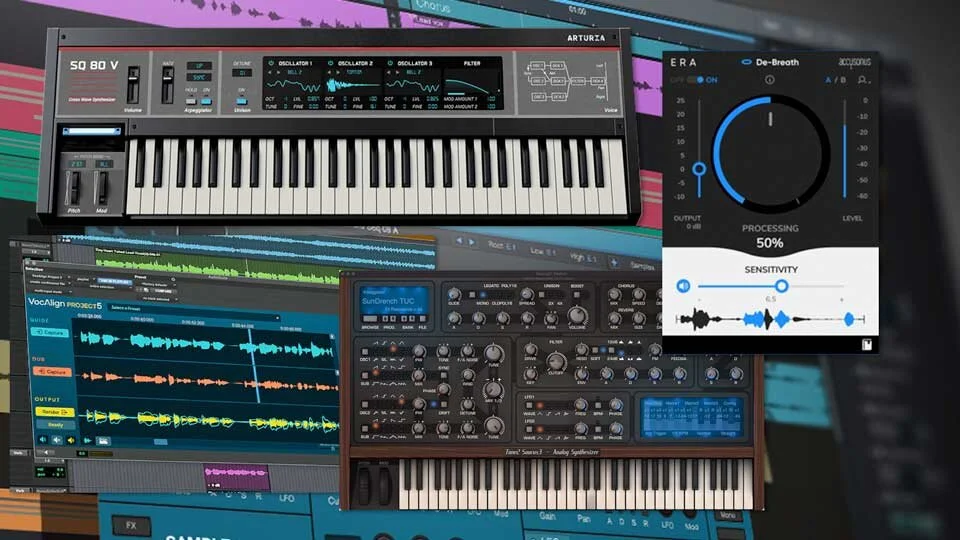Click the De-Breath plugin name logo
This screenshot has height=540, width=960.
click(770, 62)
